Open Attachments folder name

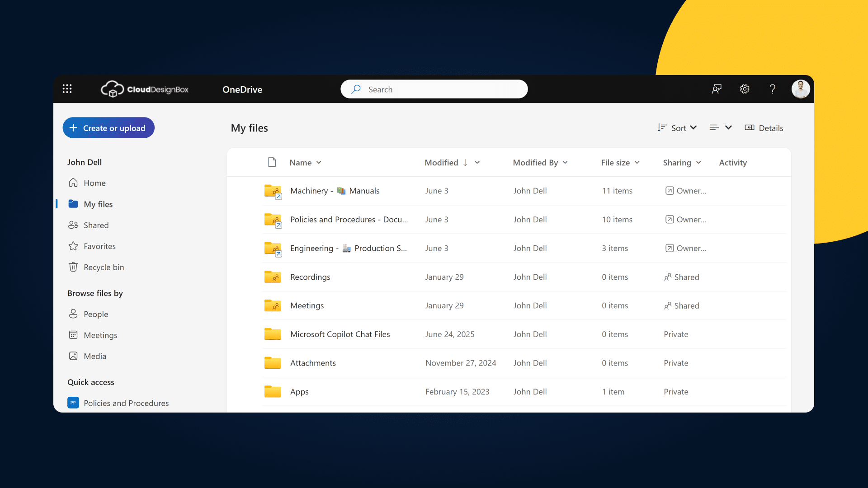pyautogui.click(x=313, y=363)
